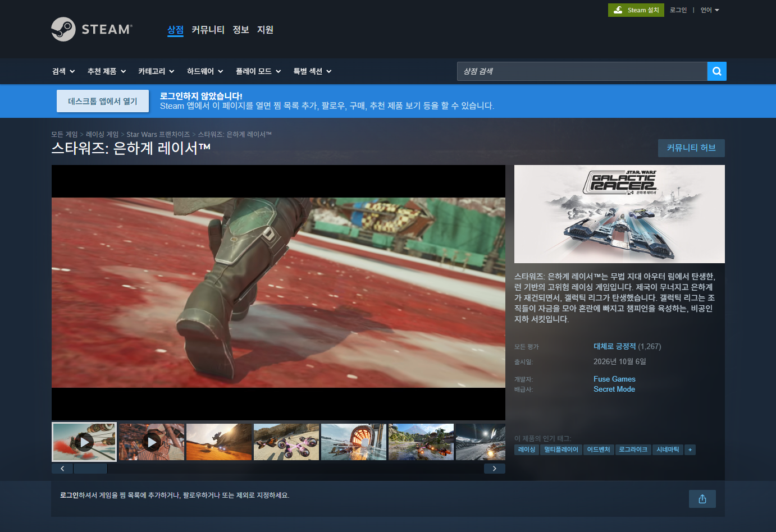Switch to the 커뮤니티 tab
This screenshot has height=532, width=776.
coord(208,30)
